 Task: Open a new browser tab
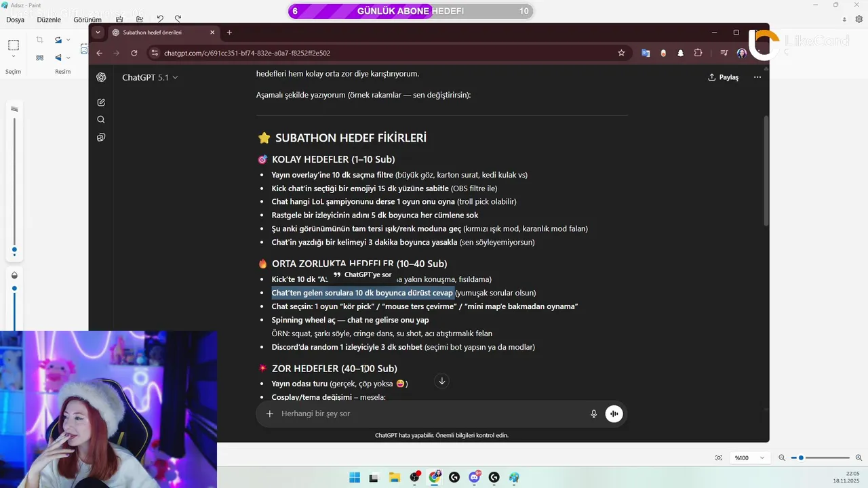(229, 33)
